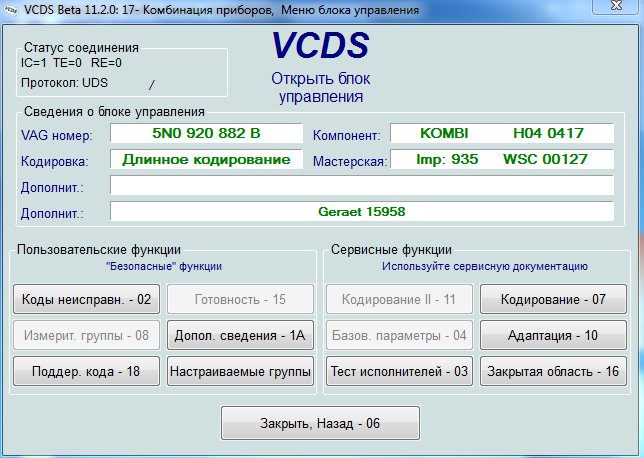The image size is (644, 458).
Task: Click the 'Протокол: UDS' status text
Action: click(64, 83)
